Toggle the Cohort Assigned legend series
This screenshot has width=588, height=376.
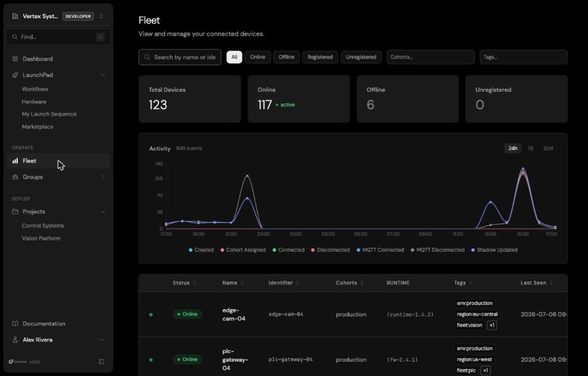243,250
